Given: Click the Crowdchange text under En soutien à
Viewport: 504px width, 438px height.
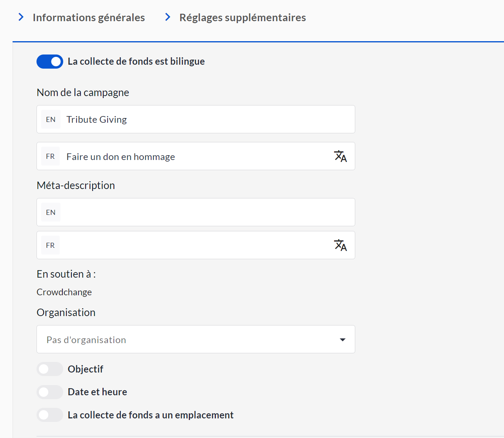Looking at the screenshot, I should (x=64, y=292).
